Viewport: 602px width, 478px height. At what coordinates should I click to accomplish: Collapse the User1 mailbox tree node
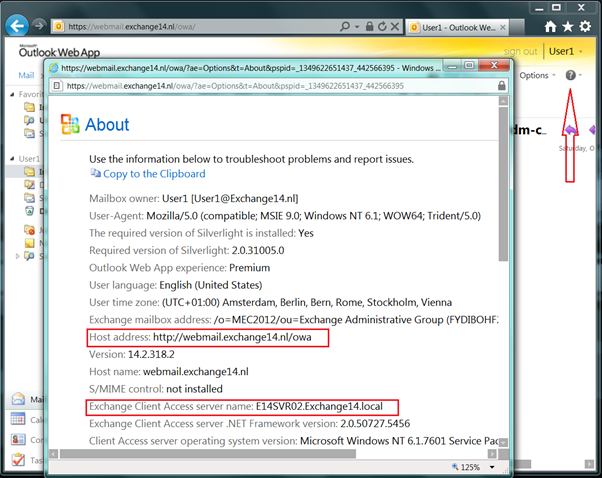[x=11, y=158]
